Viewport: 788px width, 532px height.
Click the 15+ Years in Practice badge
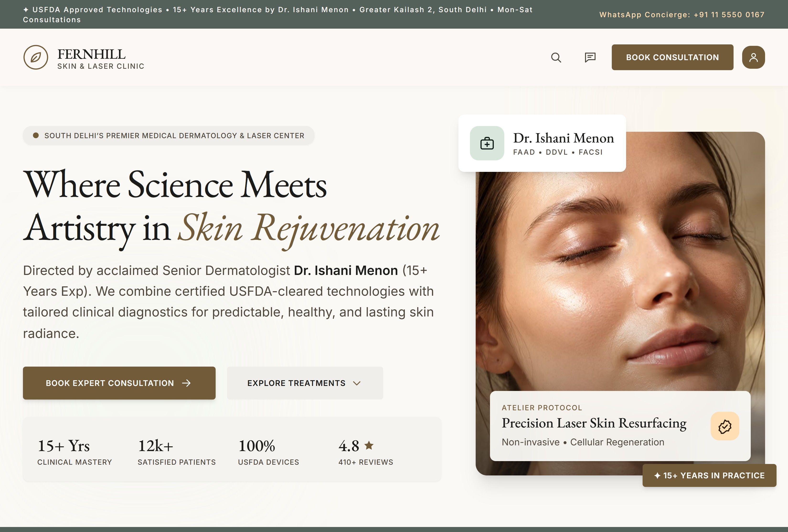709,475
